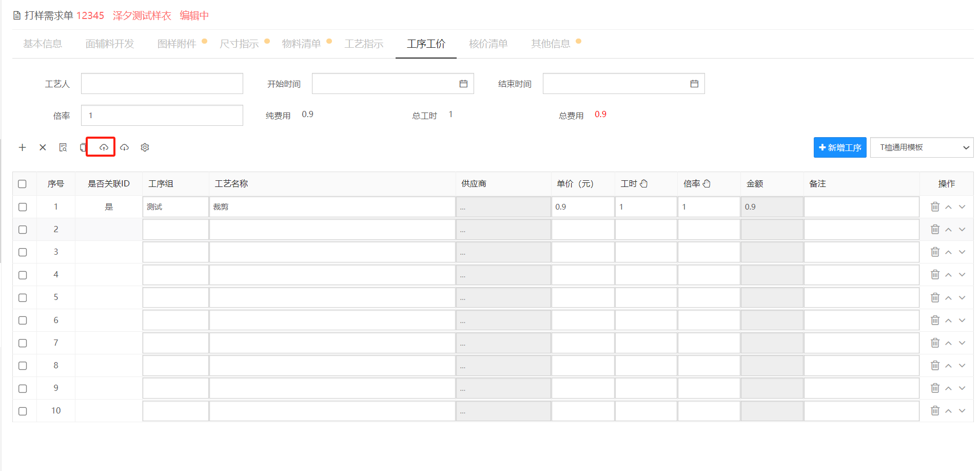Click the plus icon to add a row
Viewport: 980px width, 471px height.
23,147
